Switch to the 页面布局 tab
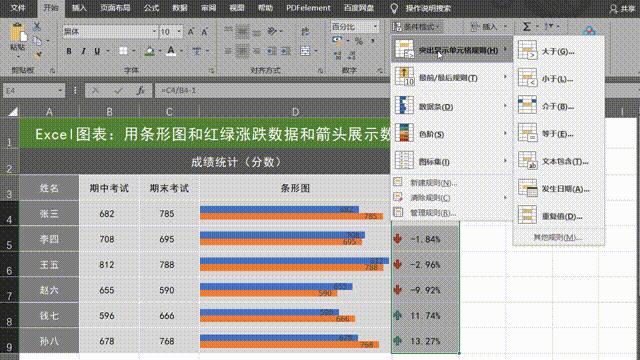640x360 pixels. tap(115, 8)
